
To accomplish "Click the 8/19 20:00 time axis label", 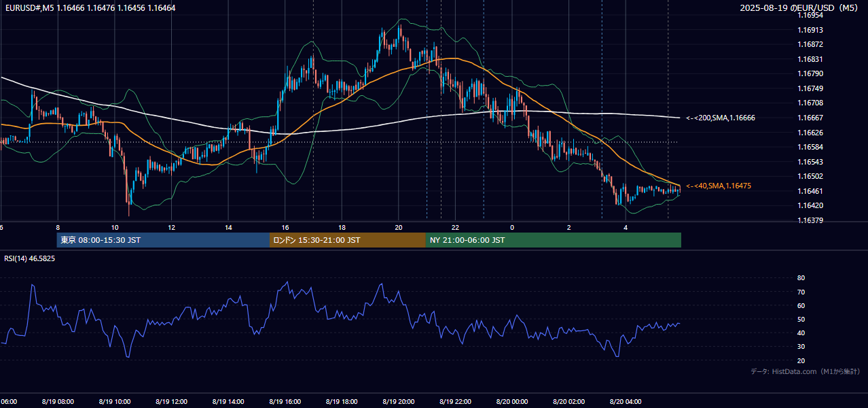I will click(399, 402).
